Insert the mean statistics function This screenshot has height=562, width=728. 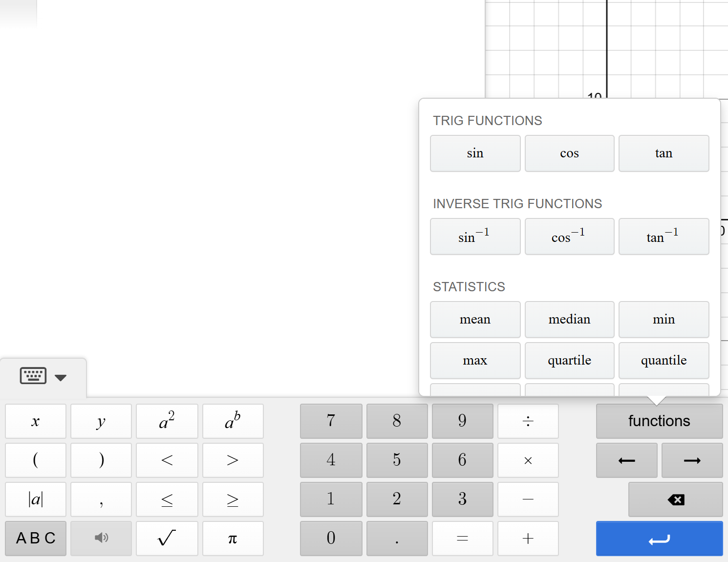(474, 319)
